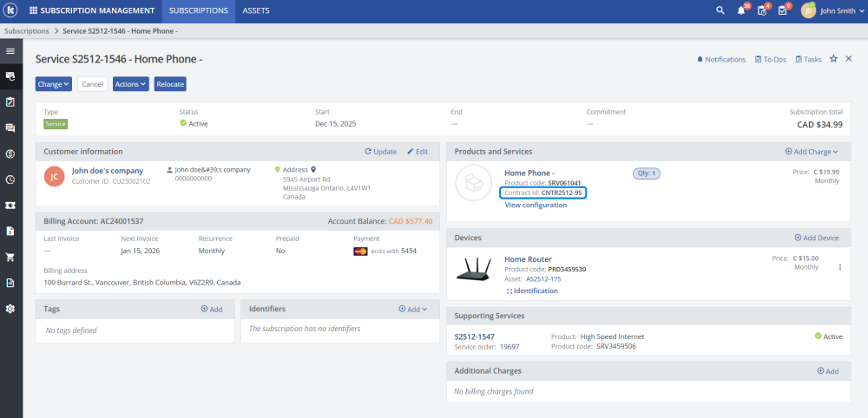Open the bell notifications in the top bar
The image size is (868, 418).
[x=740, y=10]
